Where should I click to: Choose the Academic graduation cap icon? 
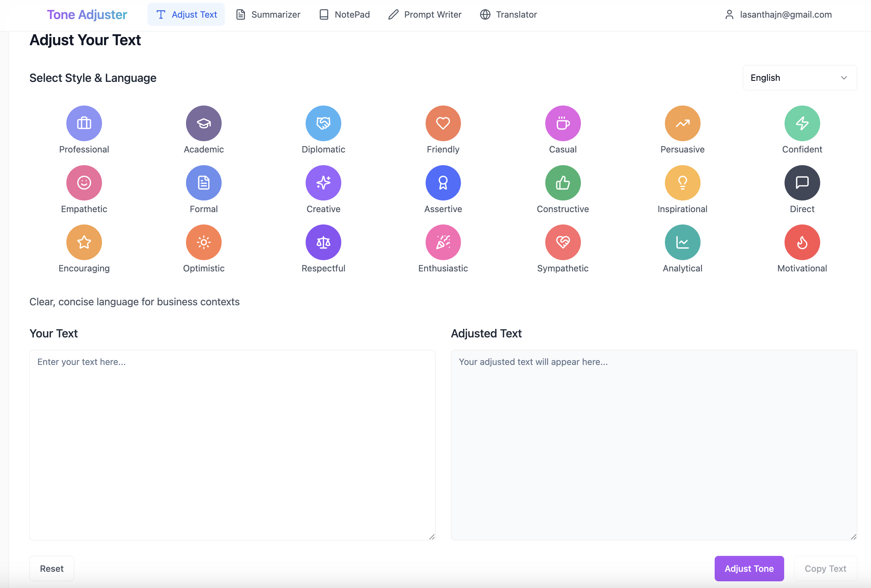[204, 123]
